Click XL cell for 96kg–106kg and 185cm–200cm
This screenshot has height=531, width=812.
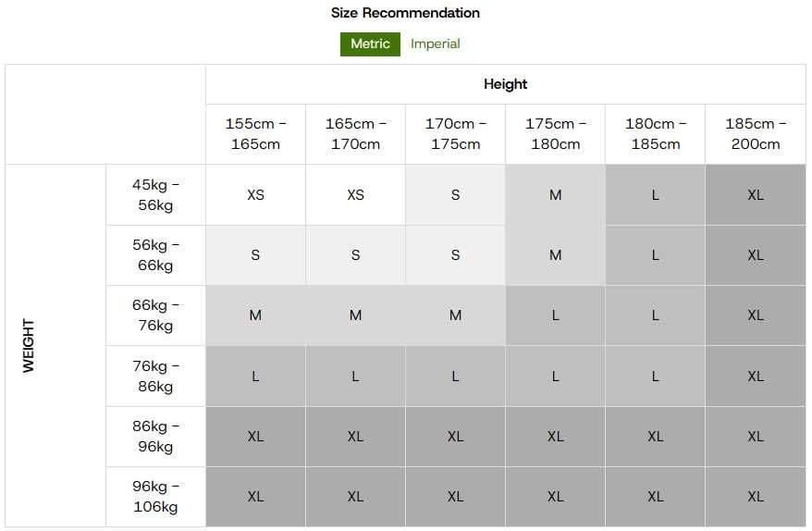tap(756, 497)
